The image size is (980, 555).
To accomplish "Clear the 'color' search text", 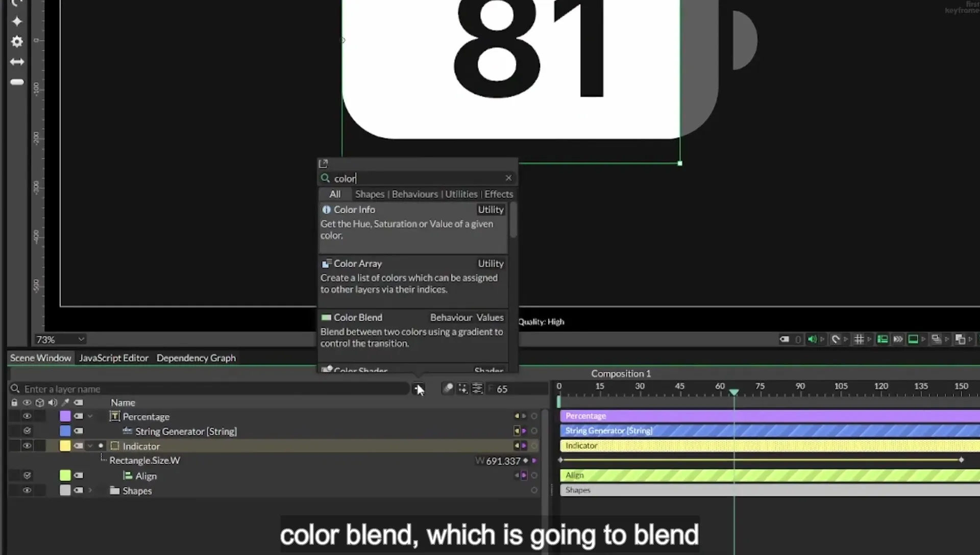I will tap(508, 178).
